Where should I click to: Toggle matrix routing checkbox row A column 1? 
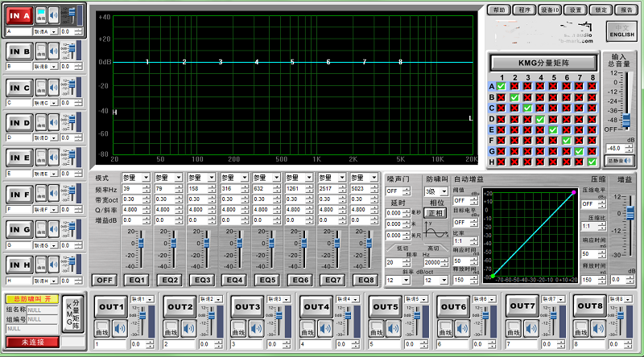coord(502,86)
